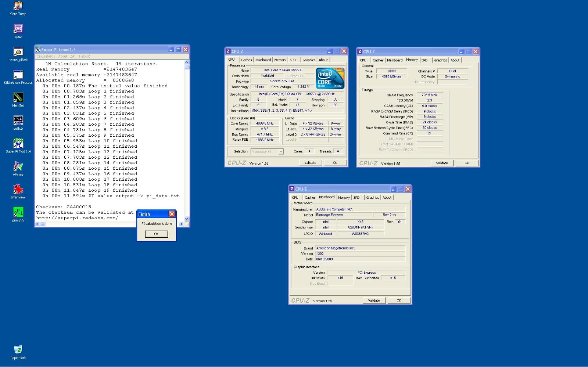This screenshot has width=588, height=367.
Task: Click the Core Voltage value 1.352 V
Action: [304, 87]
